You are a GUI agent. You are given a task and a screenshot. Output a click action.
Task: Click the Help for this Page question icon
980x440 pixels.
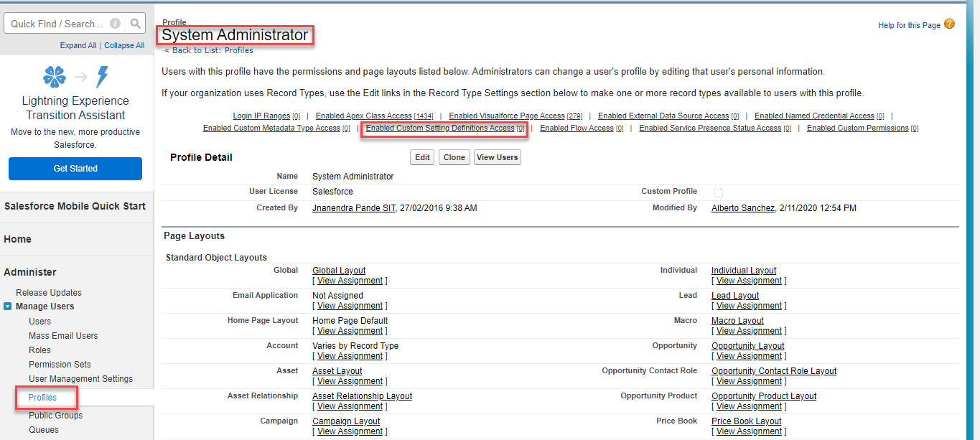click(949, 24)
